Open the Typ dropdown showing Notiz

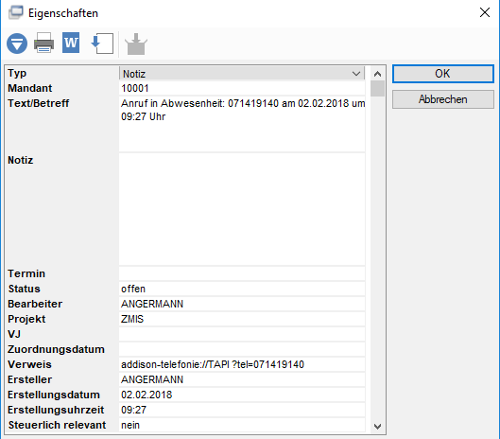coord(242,74)
